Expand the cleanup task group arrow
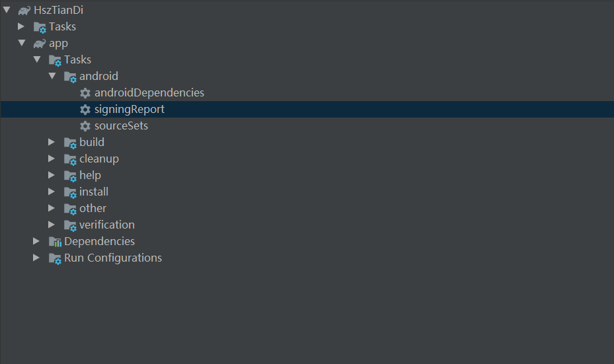This screenshot has height=364, width=614. point(52,158)
